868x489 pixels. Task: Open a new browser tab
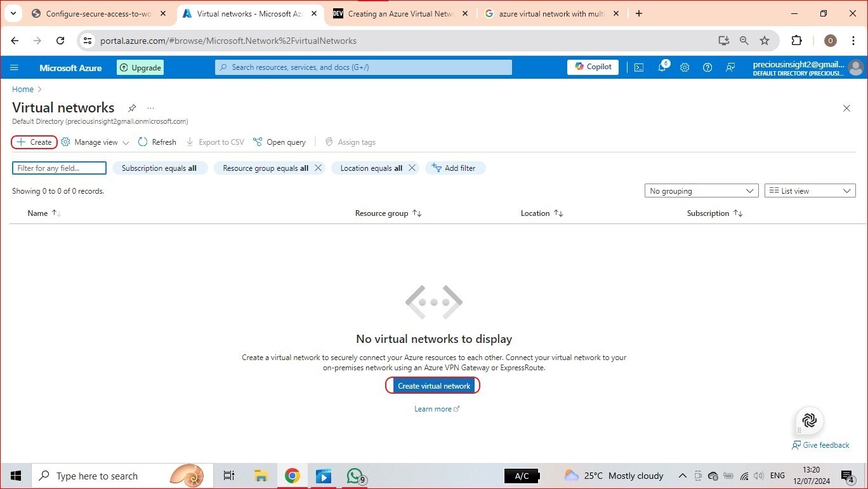click(639, 13)
